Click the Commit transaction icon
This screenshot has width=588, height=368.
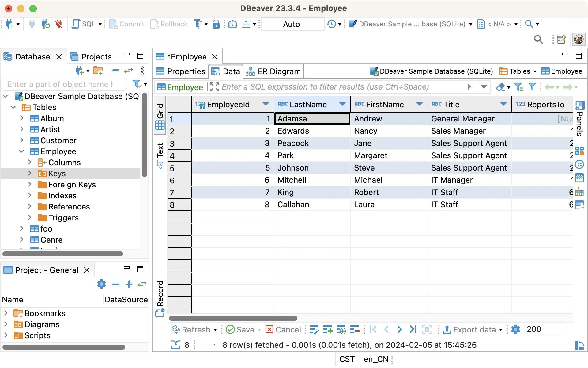coord(126,24)
